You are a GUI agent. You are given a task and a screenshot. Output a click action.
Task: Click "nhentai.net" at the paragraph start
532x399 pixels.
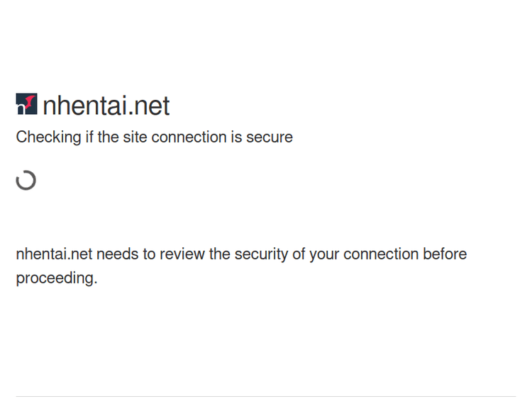tap(54, 254)
